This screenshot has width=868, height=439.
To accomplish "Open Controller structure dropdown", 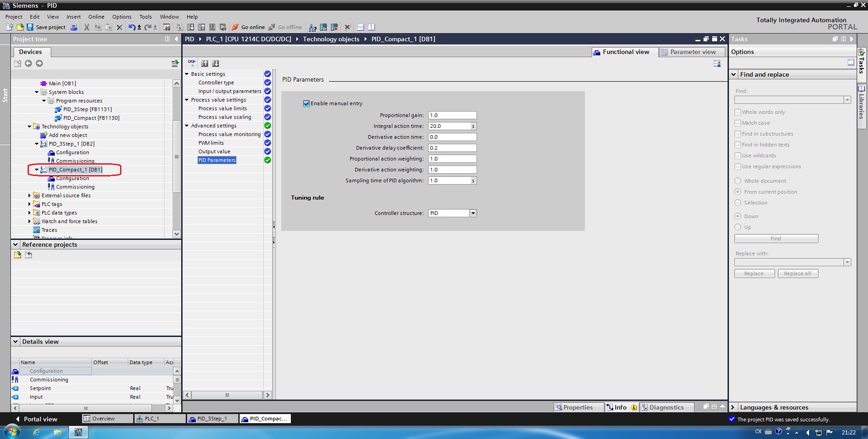I will pyautogui.click(x=473, y=213).
